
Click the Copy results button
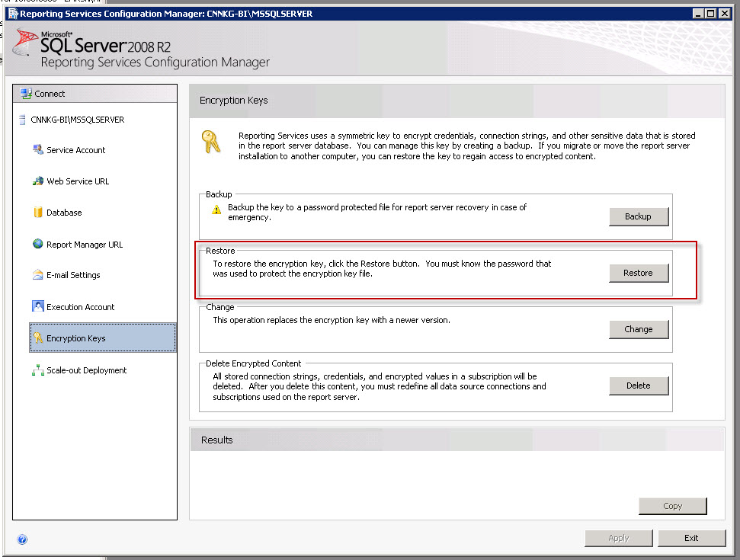point(672,506)
